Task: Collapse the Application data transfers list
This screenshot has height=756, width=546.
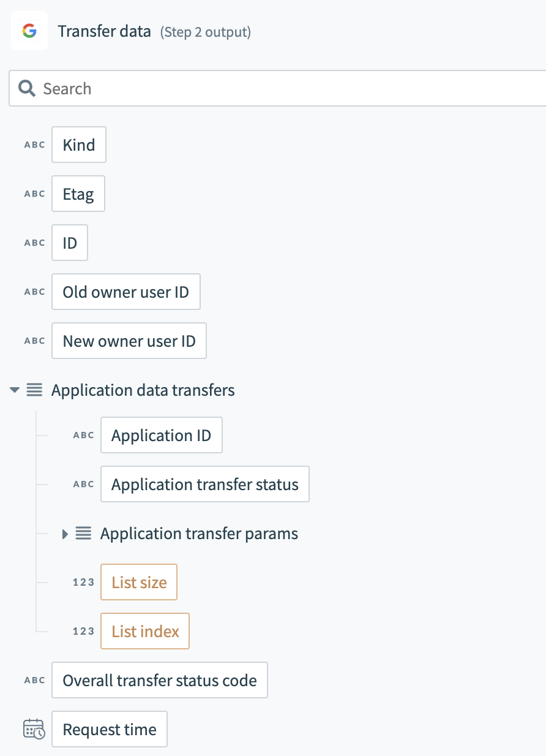Action: (15, 390)
